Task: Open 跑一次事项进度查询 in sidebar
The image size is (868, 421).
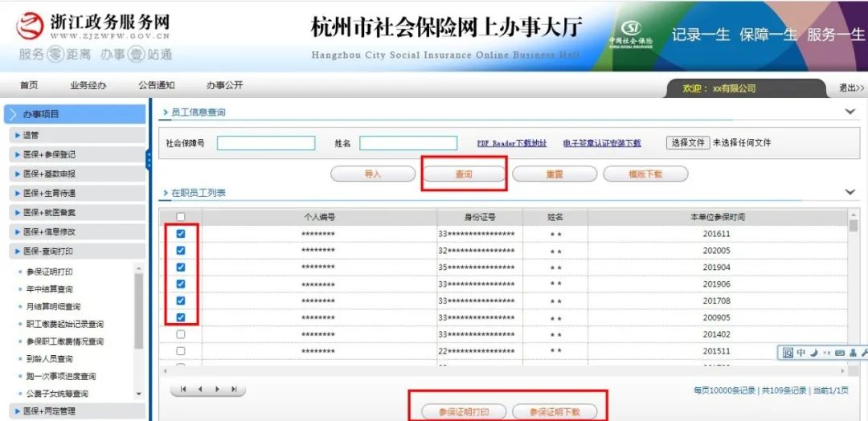Action: pyautogui.click(x=61, y=376)
